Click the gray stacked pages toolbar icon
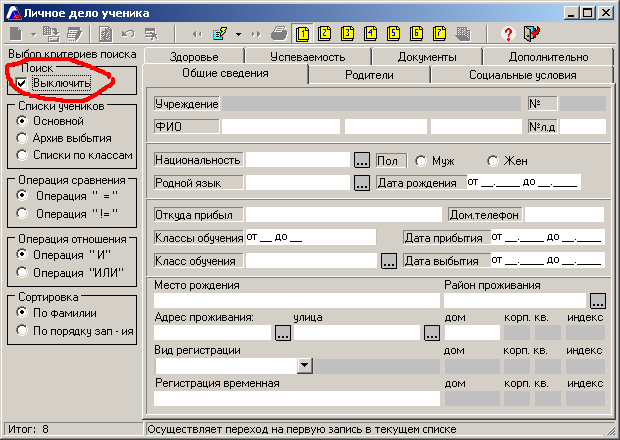620x440 pixels. coord(463,34)
